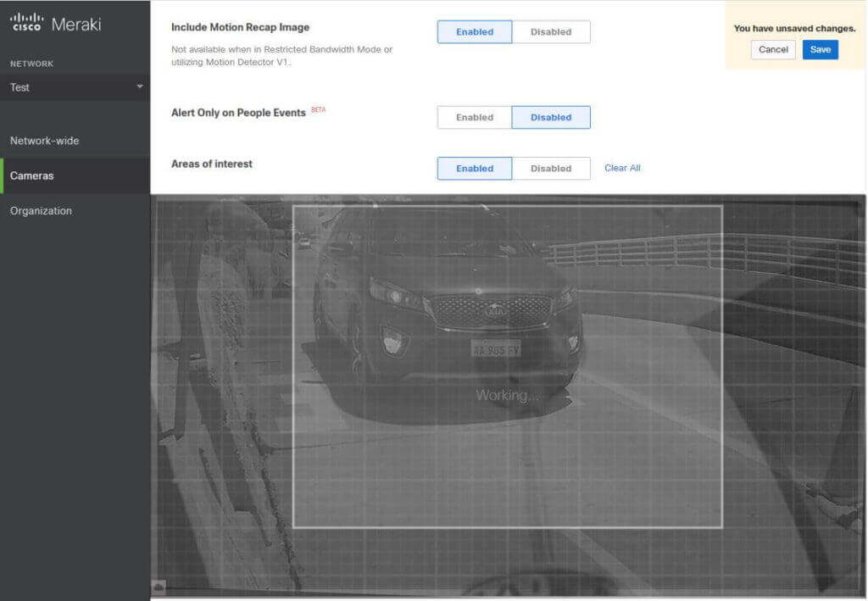Click the 'Areas of interest' label
The width and height of the screenshot is (868, 601).
pos(211,164)
